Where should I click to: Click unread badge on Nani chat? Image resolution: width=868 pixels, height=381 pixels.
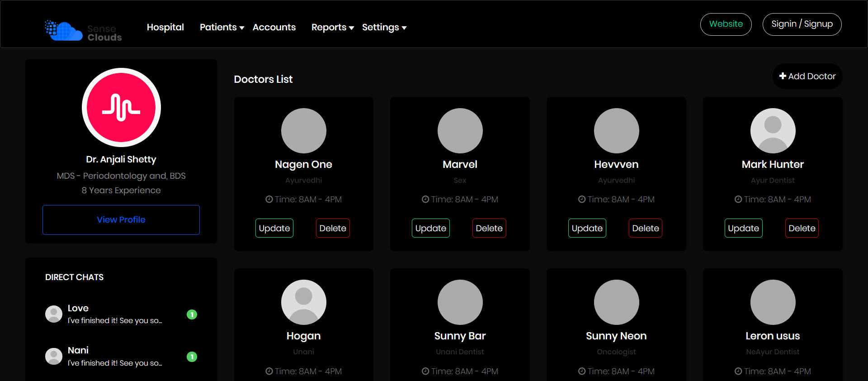(192, 357)
